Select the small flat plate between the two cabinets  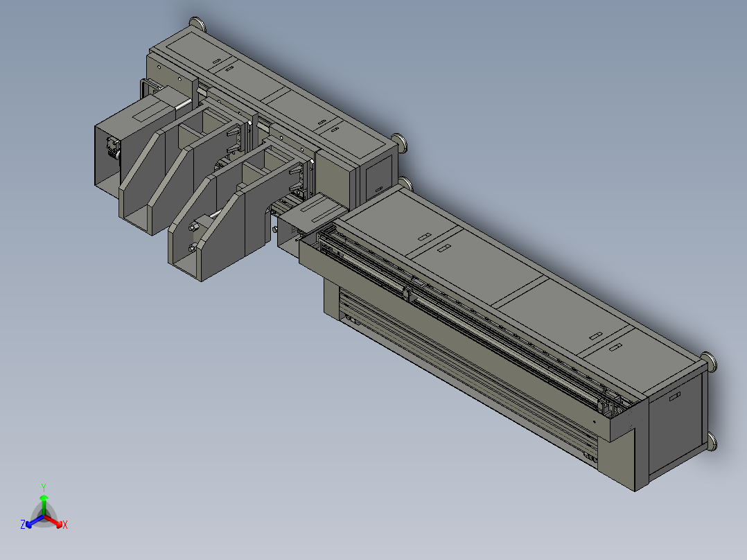(313, 211)
